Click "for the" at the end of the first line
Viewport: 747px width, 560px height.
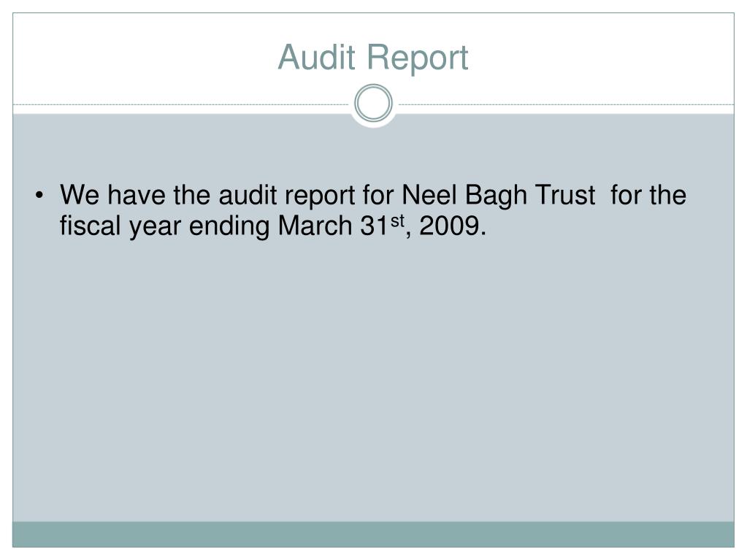[x=648, y=195]
